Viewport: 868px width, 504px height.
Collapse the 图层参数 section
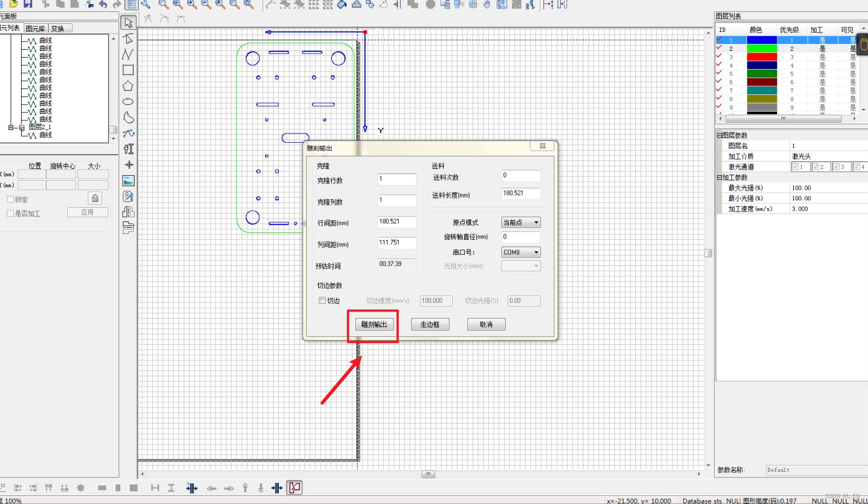719,135
